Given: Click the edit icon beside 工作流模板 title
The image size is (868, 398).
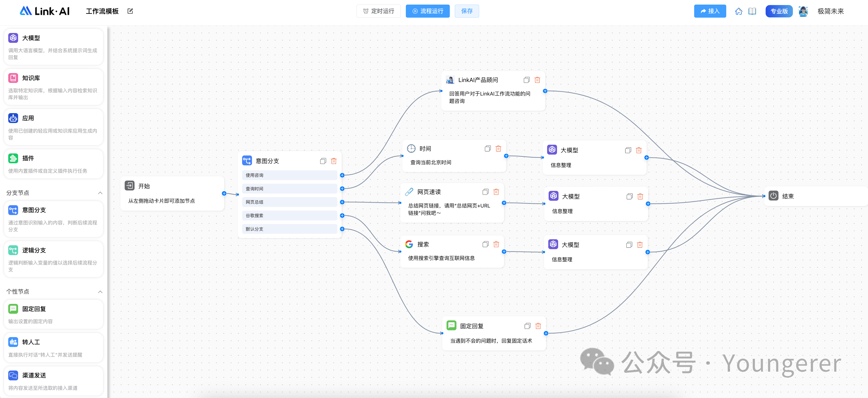Looking at the screenshot, I should (x=130, y=11).
